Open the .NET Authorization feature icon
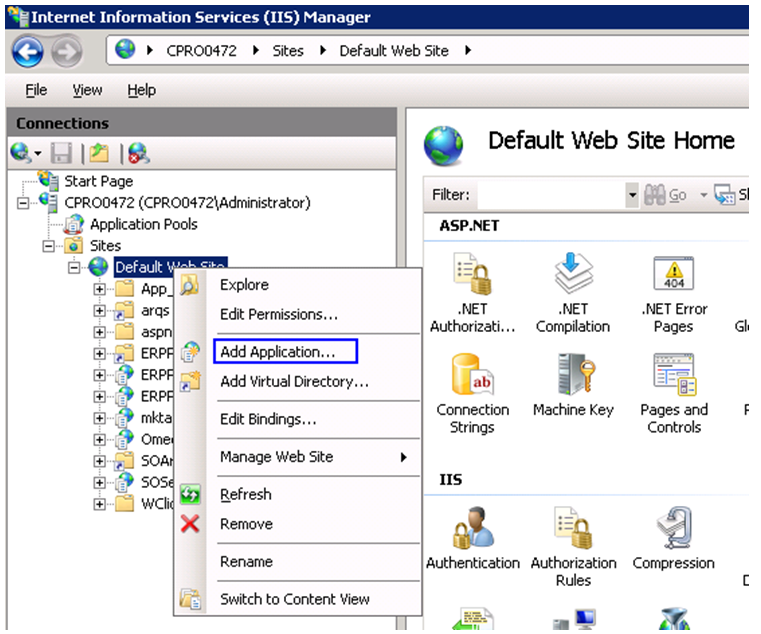This screenshot has width=761, height=634. pyautogui.click(x=472, y=273)
